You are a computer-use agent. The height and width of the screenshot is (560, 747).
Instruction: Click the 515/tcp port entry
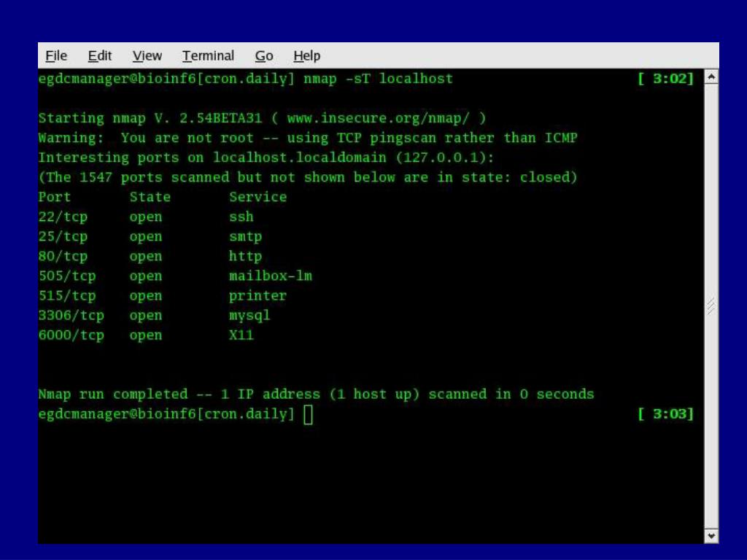[67, 296]
